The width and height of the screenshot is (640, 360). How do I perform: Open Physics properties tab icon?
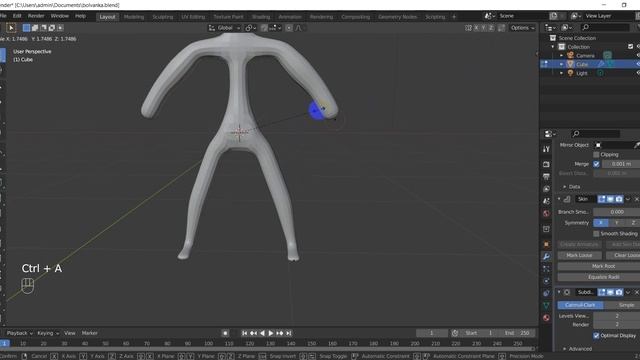(x=546, y=281)
